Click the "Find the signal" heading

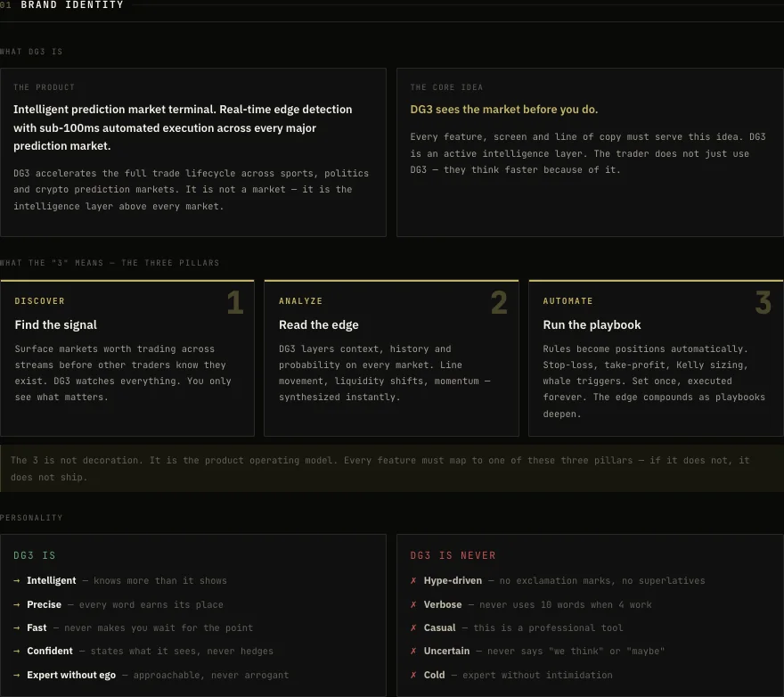tap(56, 324)
